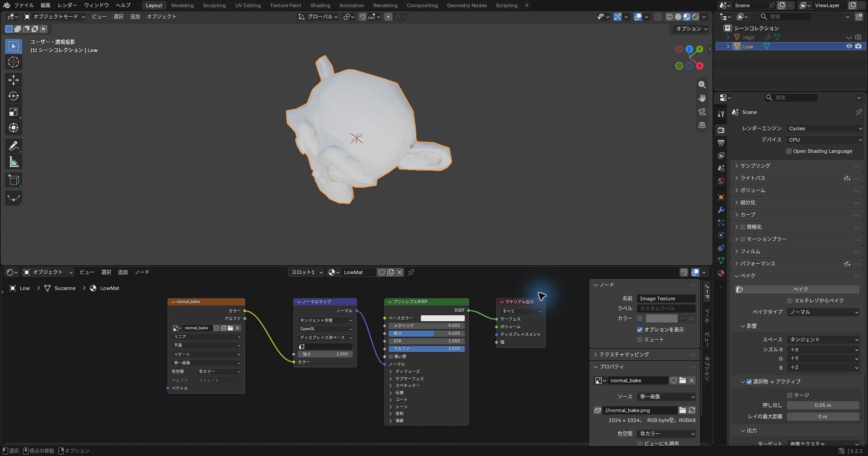Screen dimensions: 868x456
Task: Open the device CPU dropdown
Action: [824, 140]
